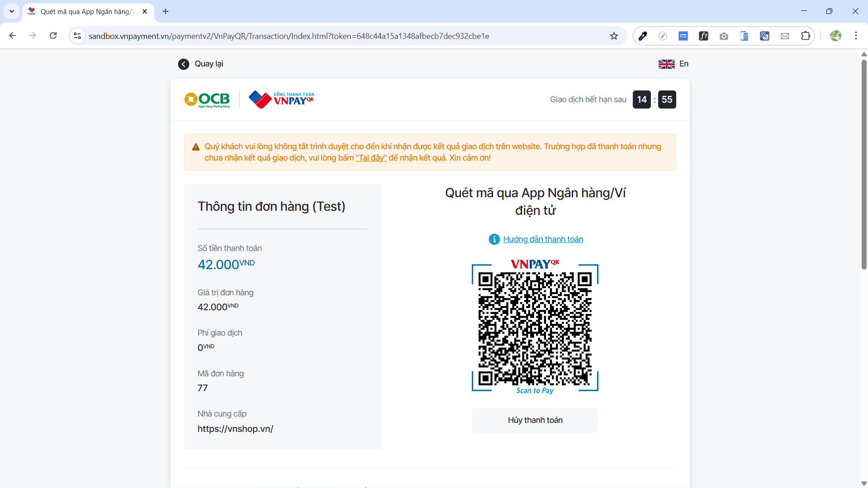The width and height of the screenshot is (868, 488).
Task: Open a new browser tab
Action: click(x=166, y=12)
